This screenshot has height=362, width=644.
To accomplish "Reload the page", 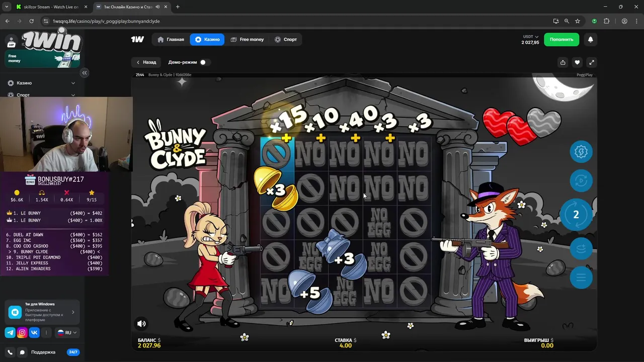I will (x=31, y=21).
